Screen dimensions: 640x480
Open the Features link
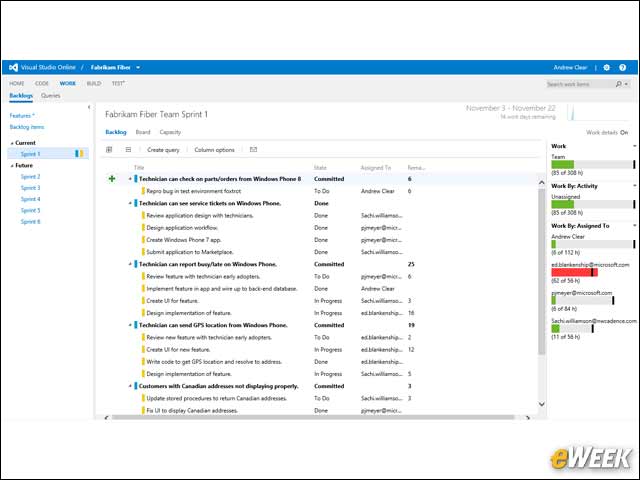click(20, 116)
